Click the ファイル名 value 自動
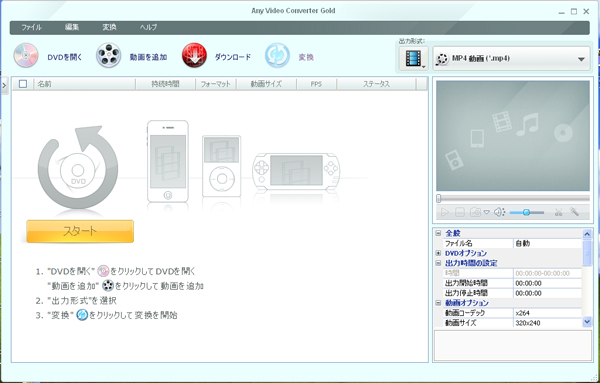600x383 pixels. [547, 243]
